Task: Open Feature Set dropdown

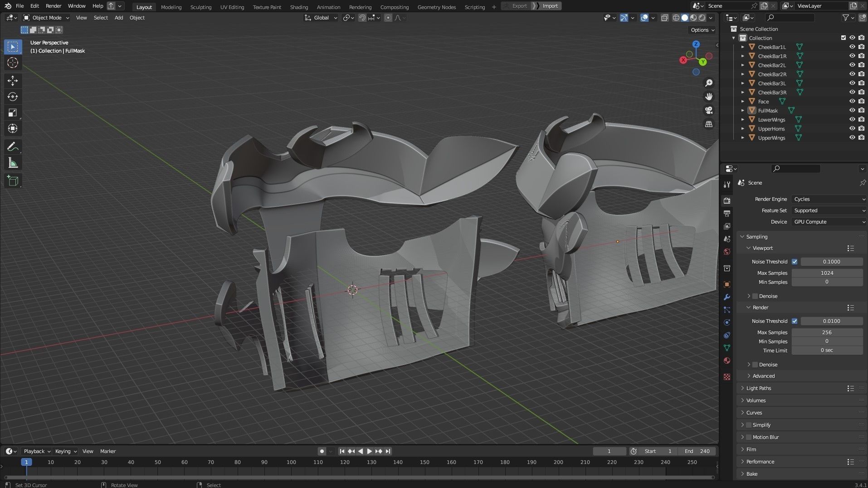Action: point(829,210)
